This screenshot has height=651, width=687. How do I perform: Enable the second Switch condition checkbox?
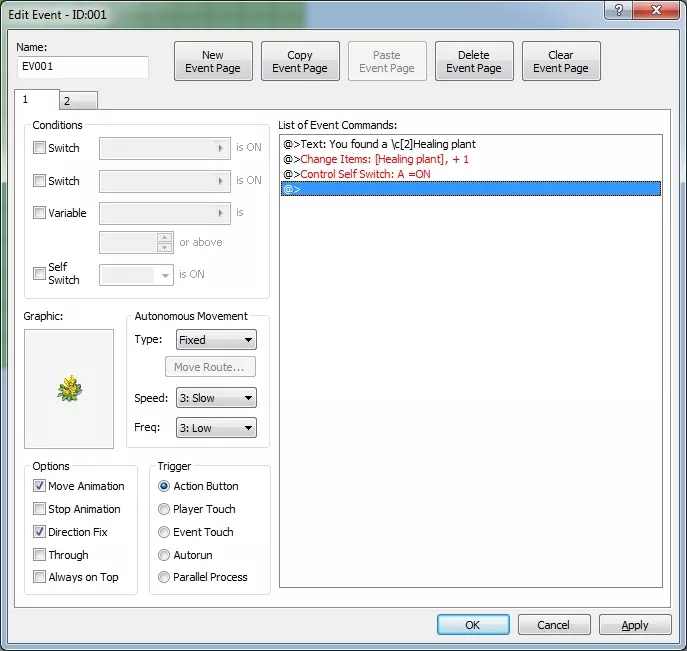(39, 180)
